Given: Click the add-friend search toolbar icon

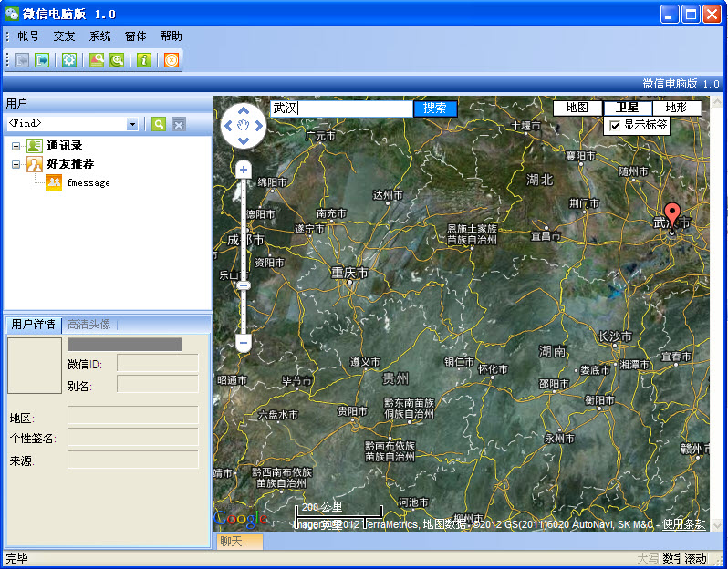Looking at the screenshot, I should coord(97,60).
